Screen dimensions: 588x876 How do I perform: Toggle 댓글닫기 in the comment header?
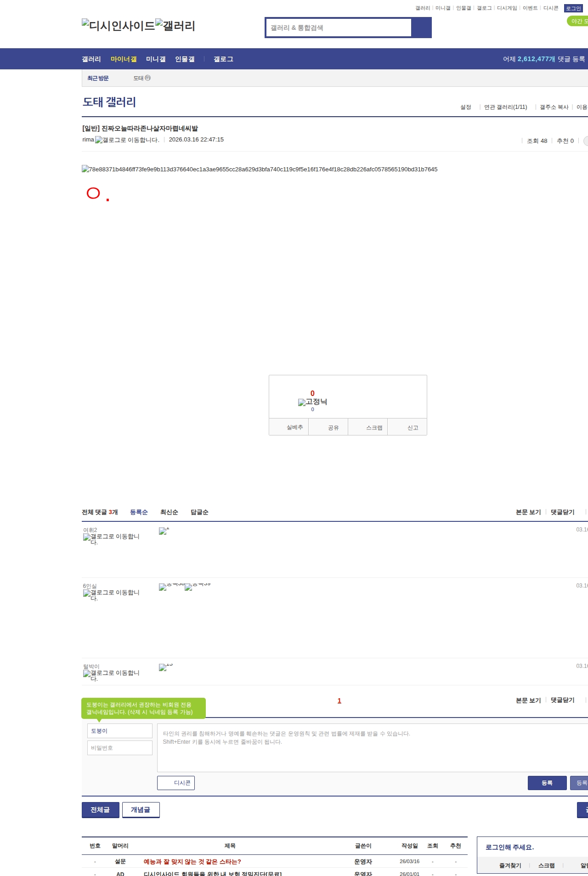point(562,512)
